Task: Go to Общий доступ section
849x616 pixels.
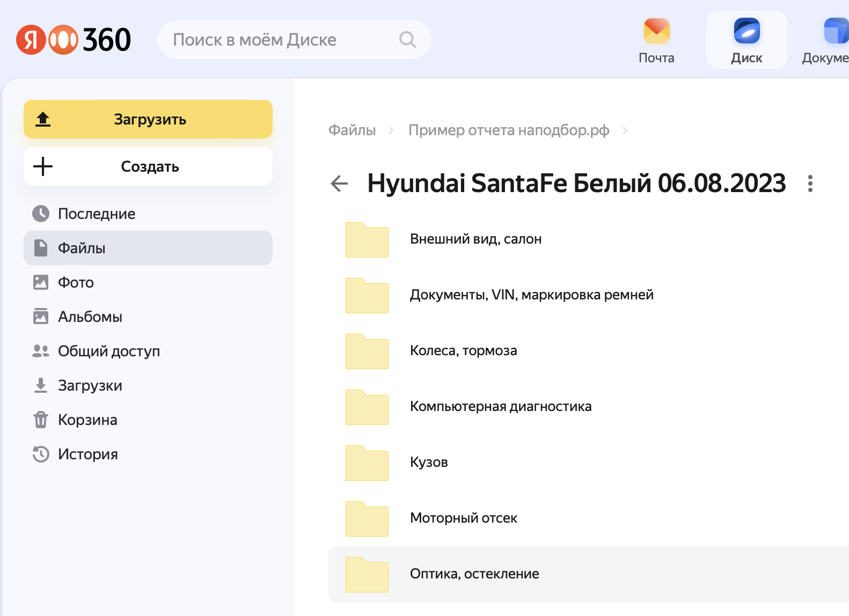Action: click(108, 351)
